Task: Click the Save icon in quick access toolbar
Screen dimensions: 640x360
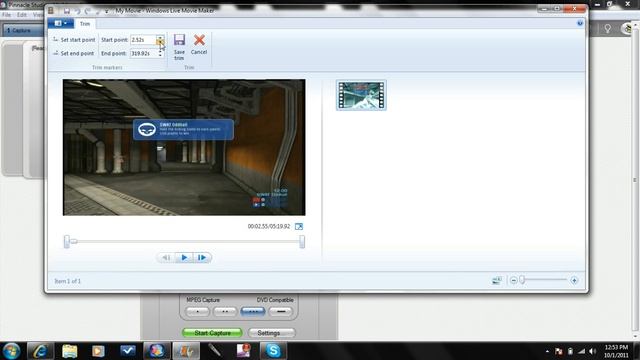Action: [x=67, y=11]
